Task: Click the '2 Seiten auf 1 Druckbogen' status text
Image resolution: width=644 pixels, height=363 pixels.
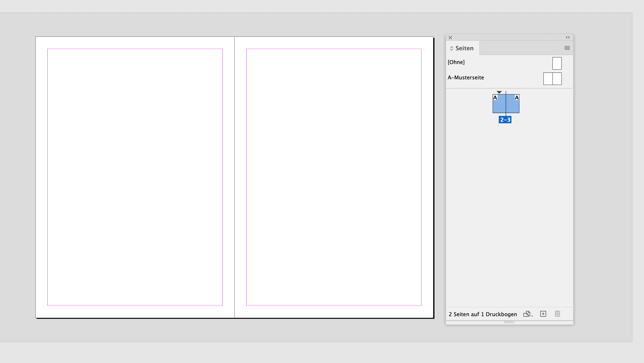Action: coord(483,314)
